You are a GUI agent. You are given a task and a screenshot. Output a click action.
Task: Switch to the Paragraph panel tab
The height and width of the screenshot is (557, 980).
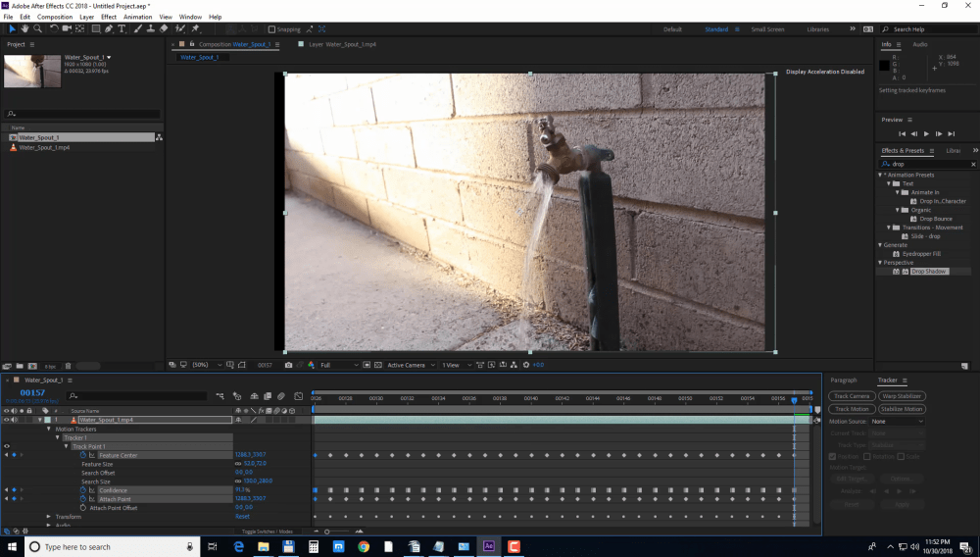click(843, 380)
